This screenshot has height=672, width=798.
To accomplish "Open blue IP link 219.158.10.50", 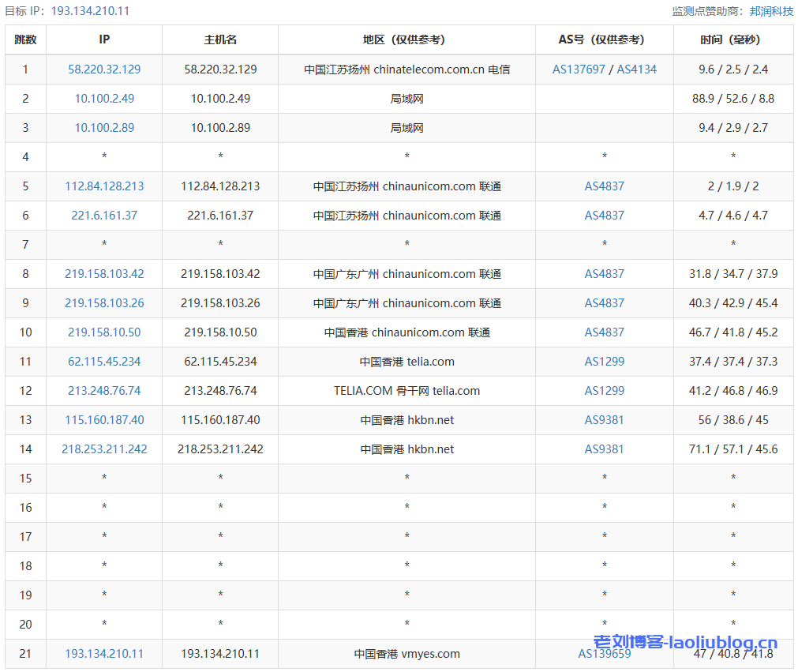I will pyautogui.click(x=104, y=332).
